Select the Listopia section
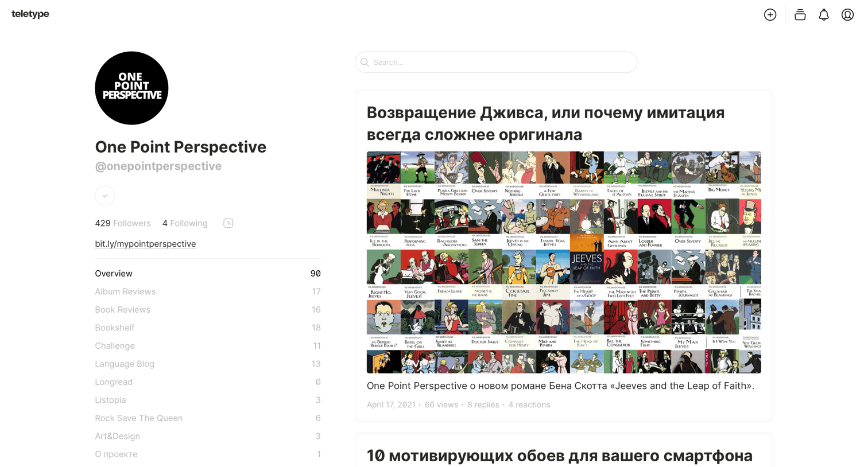Image resolution: width=868 pixels, height=467 pixels. (208, 400)
